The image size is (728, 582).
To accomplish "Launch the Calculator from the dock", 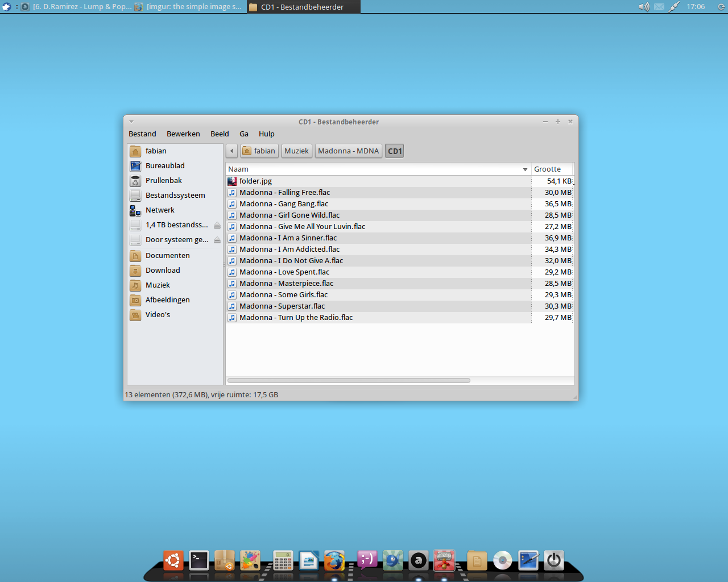I will (x=283, y=561).
